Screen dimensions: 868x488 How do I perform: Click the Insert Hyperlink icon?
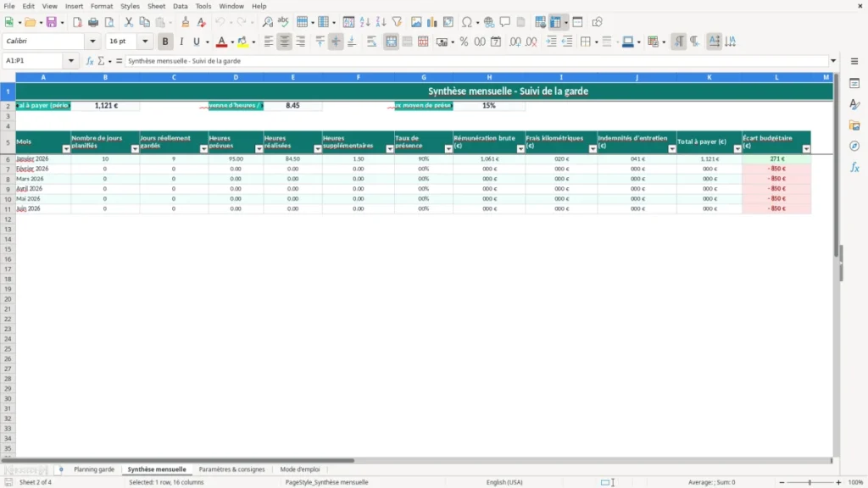pyautogui.click(x=489, y=22)
